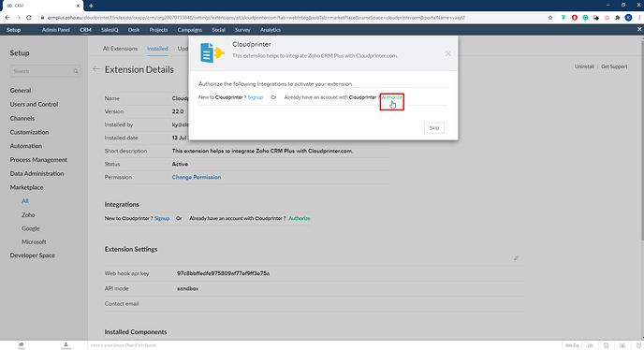The width and height of the screenshot is (644, 350).
Task: Open Analytics in the top menu
Action: click(271, 30)
